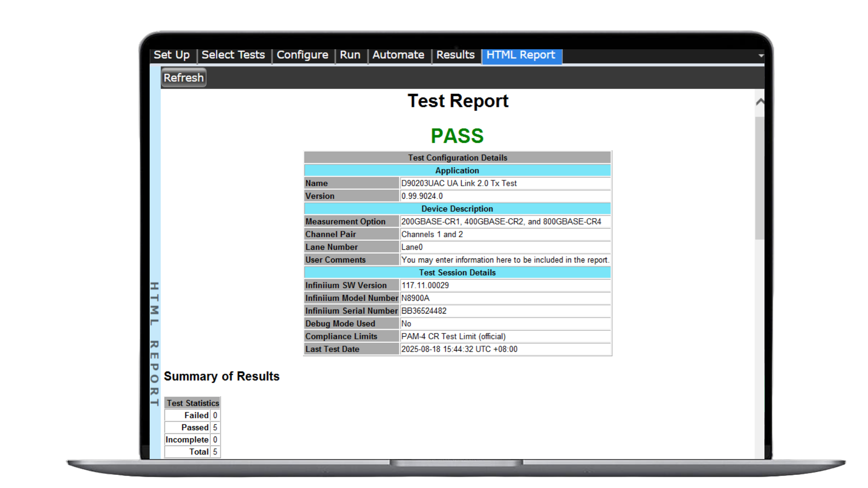Go to the Run tab
The image size is (868, 488).
(350, 55)
